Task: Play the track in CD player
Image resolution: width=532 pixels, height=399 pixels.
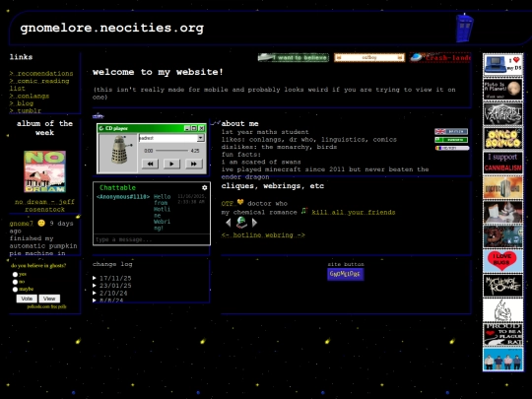Action: coord(171,164)
